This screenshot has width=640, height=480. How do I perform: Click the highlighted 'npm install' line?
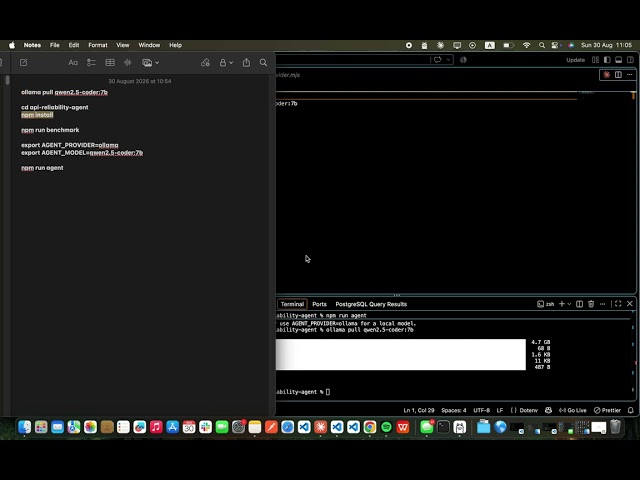pos(37,115)
